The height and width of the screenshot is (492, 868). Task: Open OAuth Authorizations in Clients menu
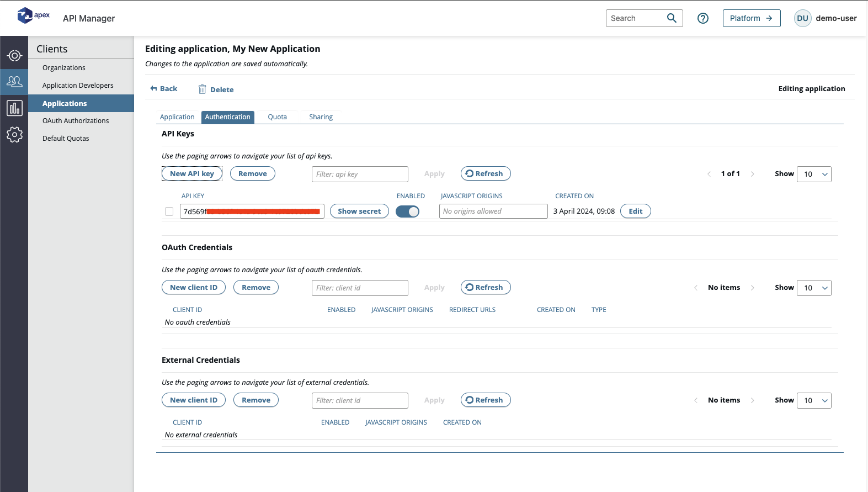tap(76, 121)
